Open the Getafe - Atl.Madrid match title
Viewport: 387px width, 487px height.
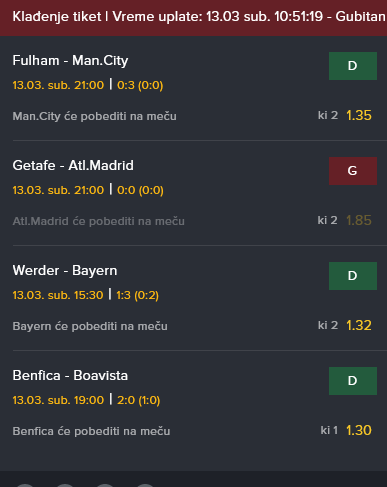(73, 165)
